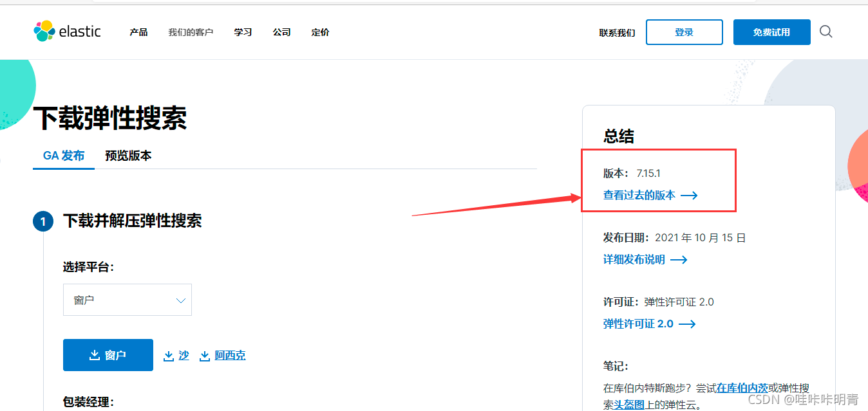The width and height of the screenshot is (868, 411).
Task: Click 下载弹性搜索 page heading
Action: [x=110, y=118]
